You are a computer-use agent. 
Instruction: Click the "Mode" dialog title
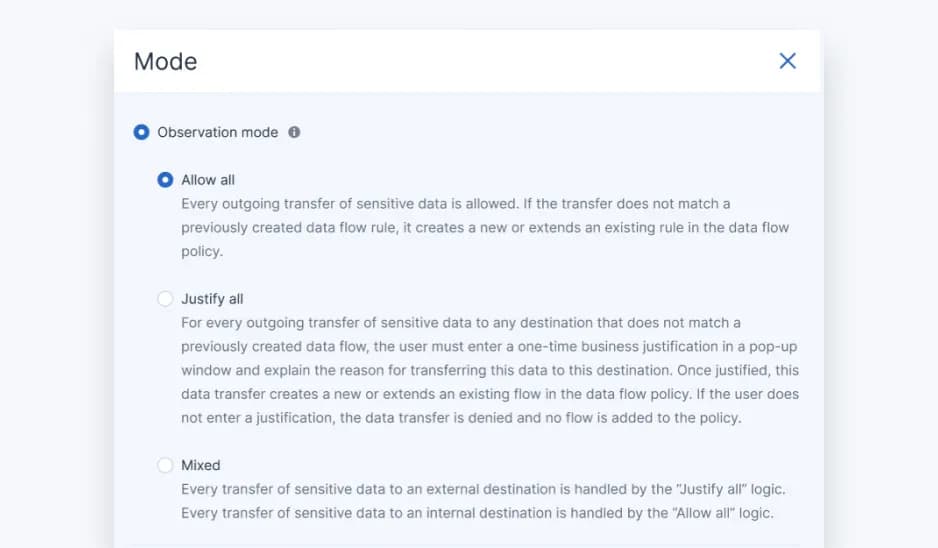pyautogui.click(x=165, y=61)
